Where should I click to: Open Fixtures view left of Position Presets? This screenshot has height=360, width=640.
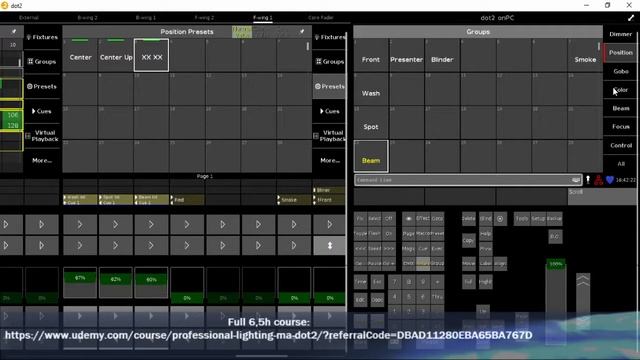click(x=42, y=37)
